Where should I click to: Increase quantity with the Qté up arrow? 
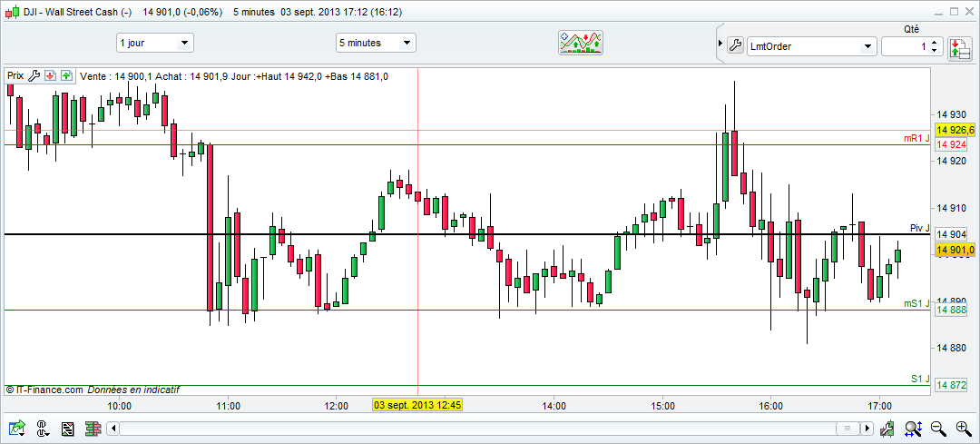coord(934,42)
